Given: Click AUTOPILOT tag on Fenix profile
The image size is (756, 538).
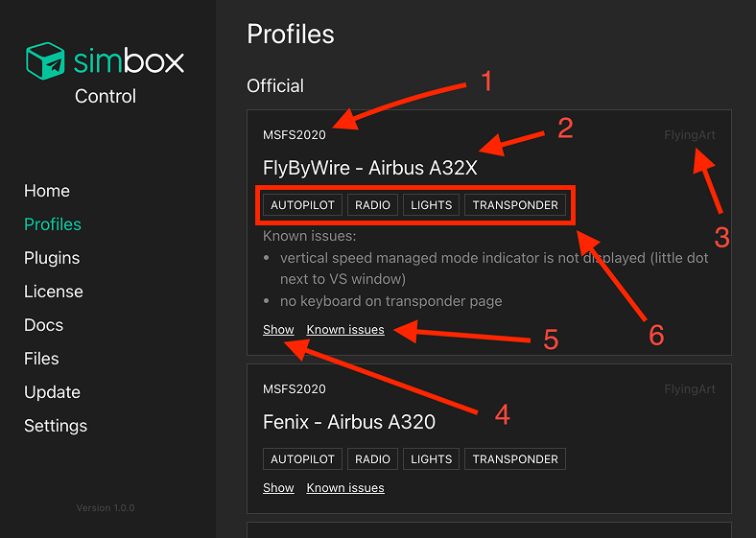Looking at the screenshot, I should click(x=302, y=459).
